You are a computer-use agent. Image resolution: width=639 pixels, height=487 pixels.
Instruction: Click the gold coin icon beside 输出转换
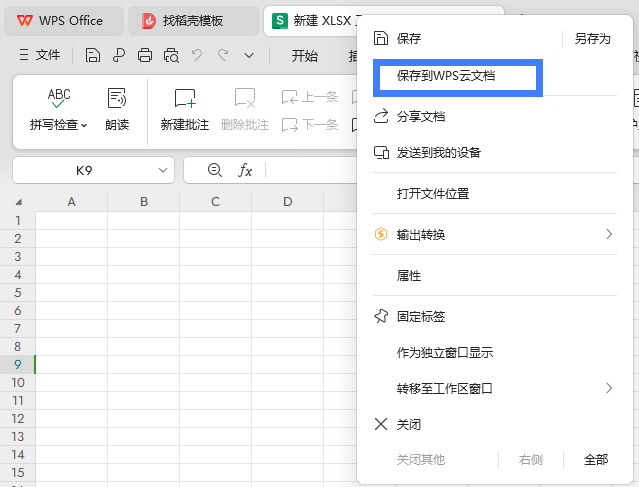(x=381, y=234)
